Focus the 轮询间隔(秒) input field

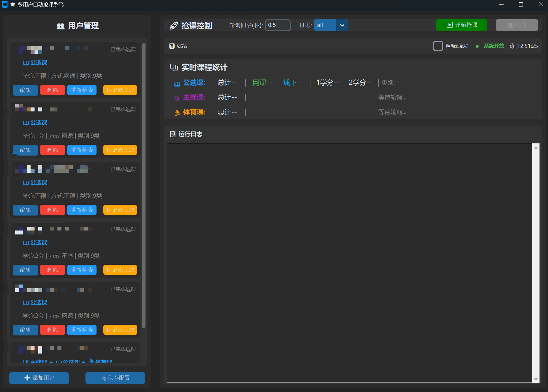[x=278, y=25]
